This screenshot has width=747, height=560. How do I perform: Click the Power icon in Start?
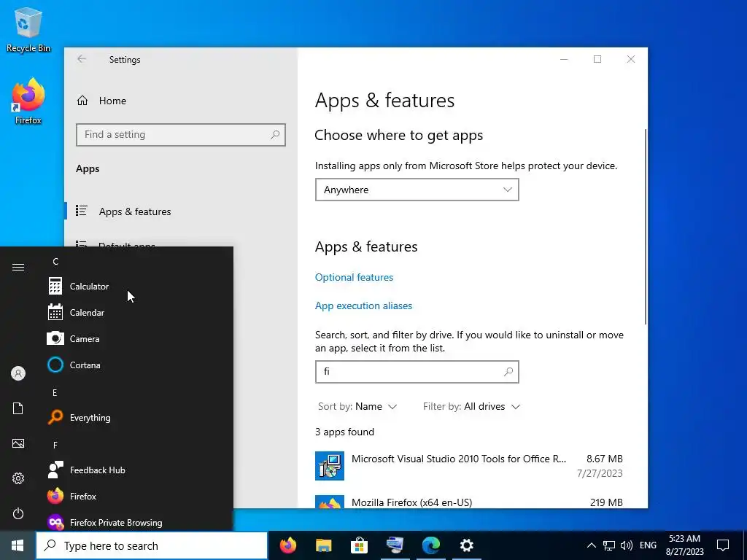click(x=18, y=513)
